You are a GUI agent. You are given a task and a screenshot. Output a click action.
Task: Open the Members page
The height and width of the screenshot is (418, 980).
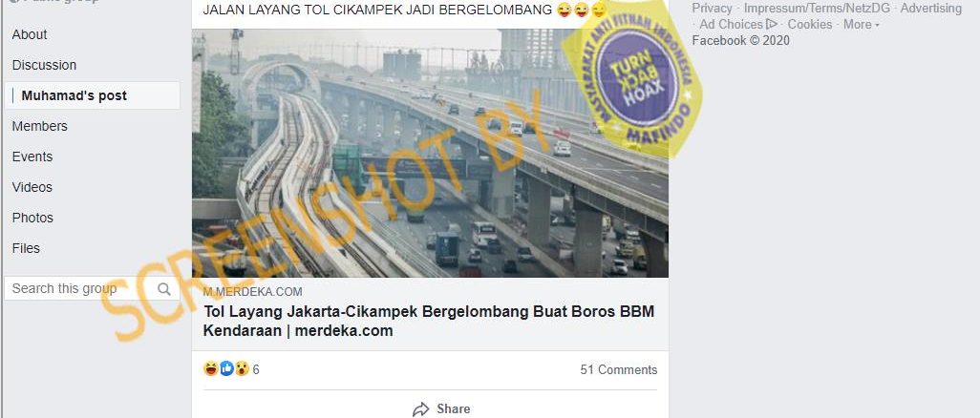point(39,126)
